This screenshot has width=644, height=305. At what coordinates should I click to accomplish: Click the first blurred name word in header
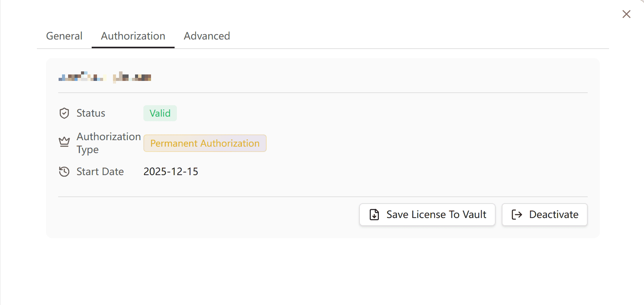point(81,77)
